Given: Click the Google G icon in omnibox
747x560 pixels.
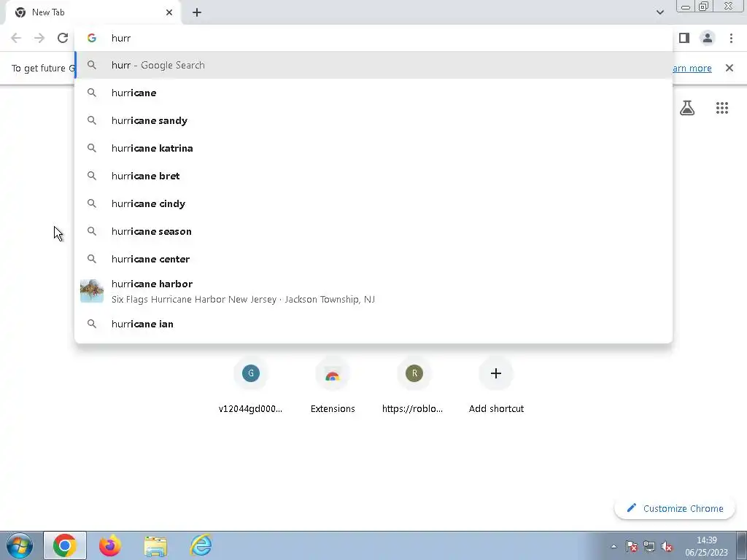Looking at the screenshot, I should (x=91, y=38).
